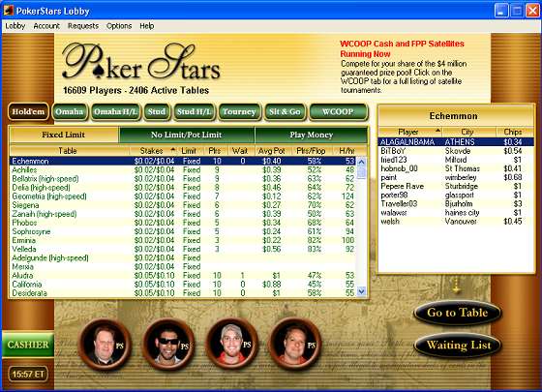Open the Options menu
The image size is (542, 392).
point(119,26)
